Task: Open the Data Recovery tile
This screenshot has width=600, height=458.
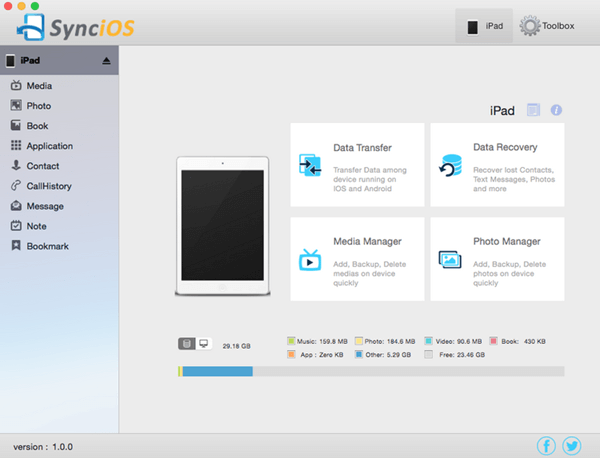Action: click(497, 165)
